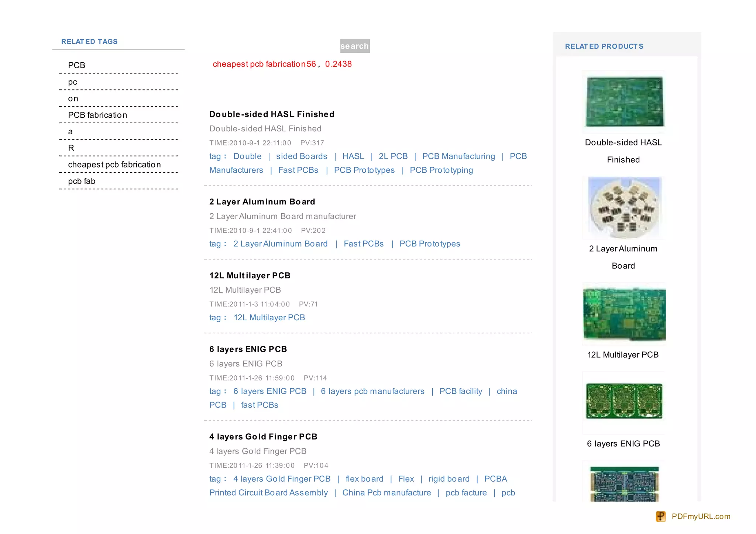Screen dimensions: 756x534
Task: Click the gray search button
Action: tap(355, 46)
